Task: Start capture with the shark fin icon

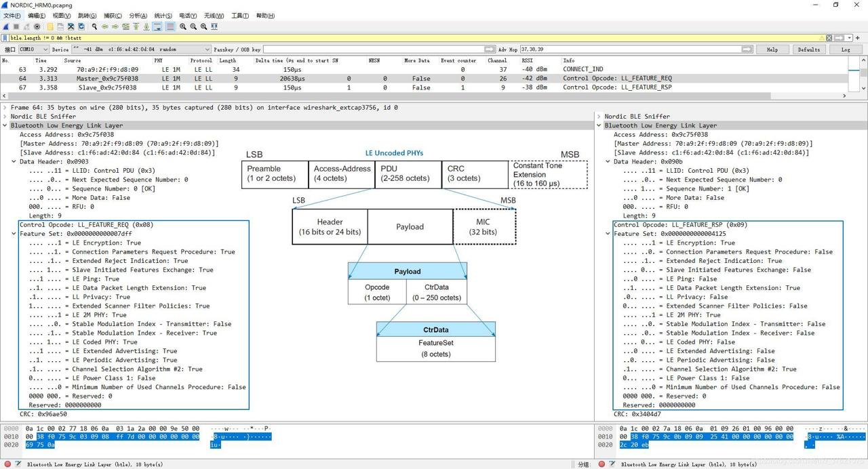Action: (x=6, y=26)
